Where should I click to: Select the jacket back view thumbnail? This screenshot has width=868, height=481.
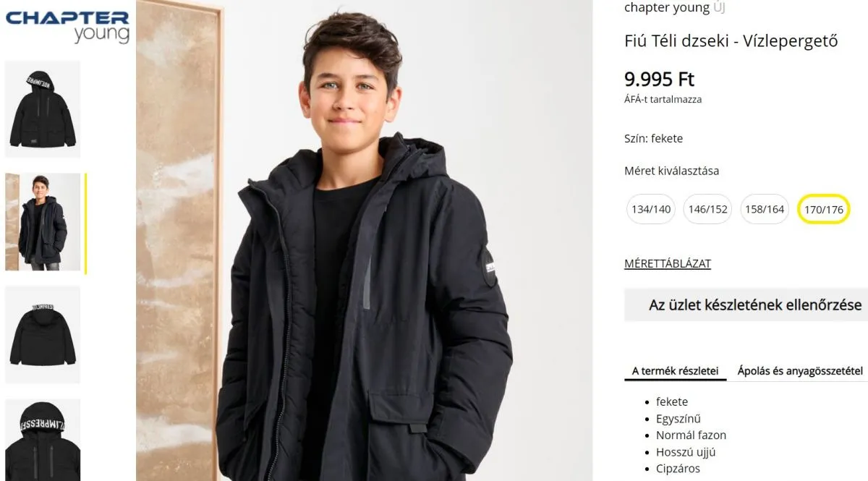(x=43, y=335)
